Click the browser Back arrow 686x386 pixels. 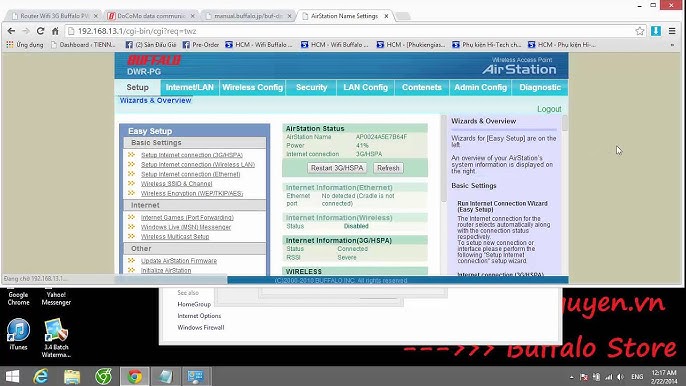point(11,31)
